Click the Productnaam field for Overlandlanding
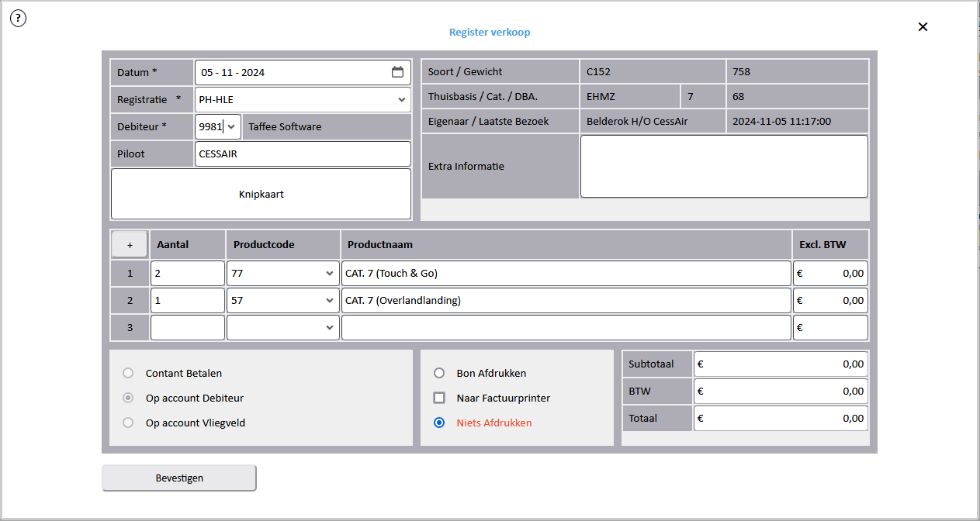The width and height of the screenshot is (980, 521). point(566,301)
